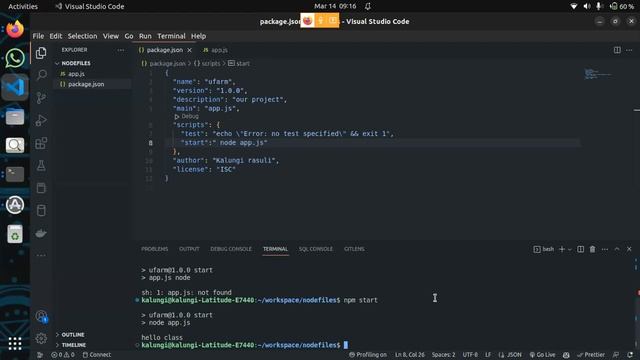
Task: Open terminal launch profile dropdown arrow
Action: tap(570, 249)
